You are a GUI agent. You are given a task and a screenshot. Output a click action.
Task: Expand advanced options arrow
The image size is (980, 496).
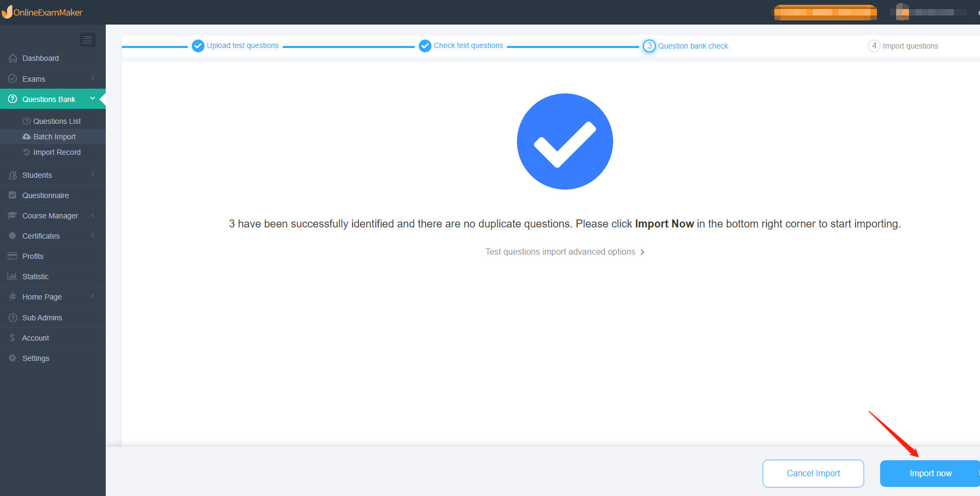[642, 252]
